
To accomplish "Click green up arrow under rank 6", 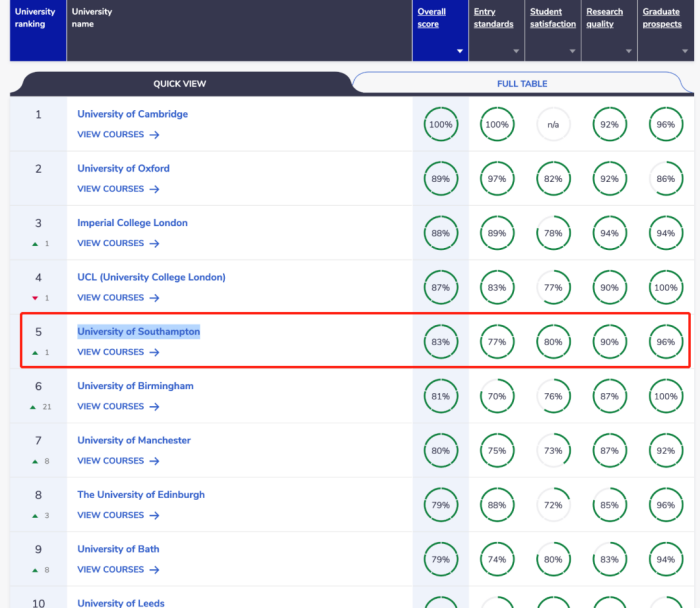I will (33, 407).
